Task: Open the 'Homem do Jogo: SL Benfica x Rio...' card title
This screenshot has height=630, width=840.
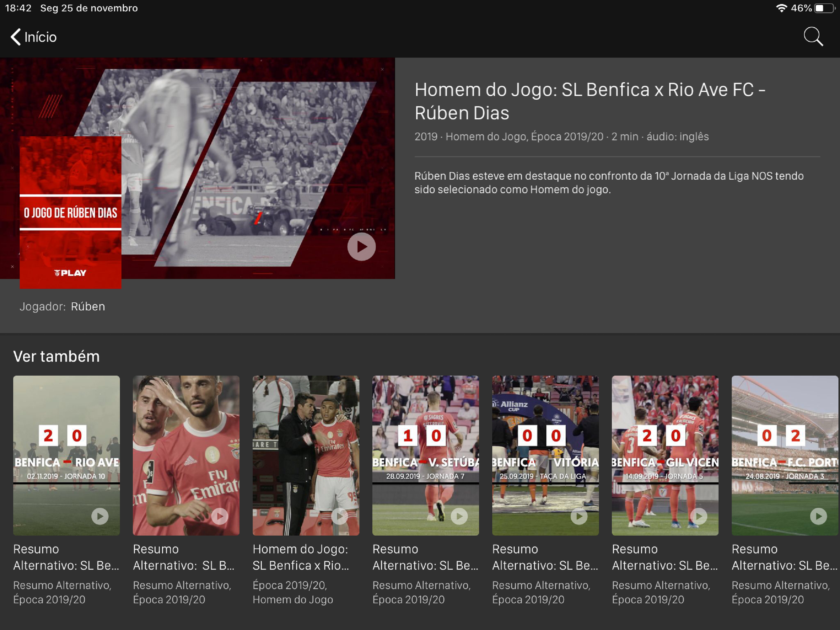Action: point(300,557)
